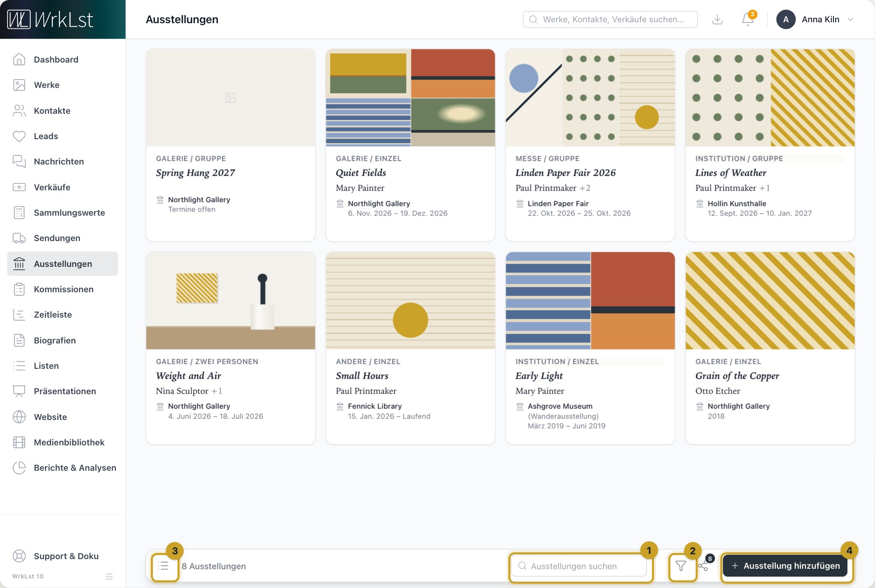This screenshot has height=588, width=875.
Task: Expand Anna Kiln account menu
Action: 815,19
